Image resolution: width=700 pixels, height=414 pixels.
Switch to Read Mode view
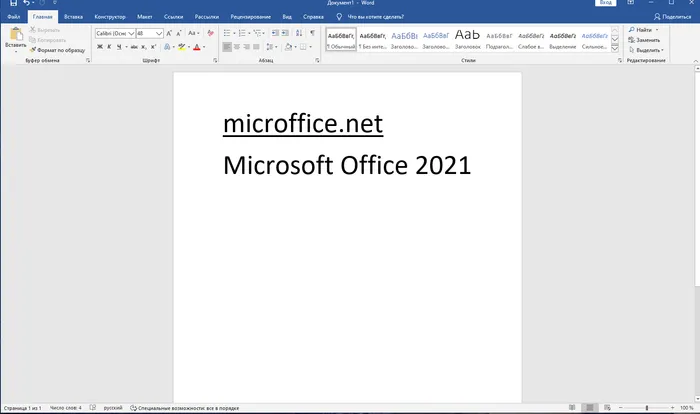(572, 408)
